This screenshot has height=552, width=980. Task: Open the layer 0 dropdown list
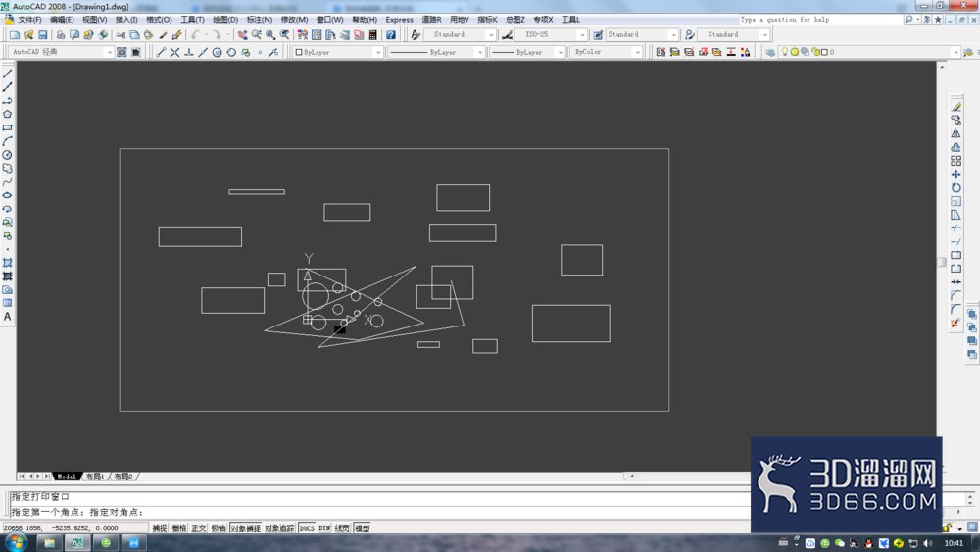pyautogui.click(x=869, y=52)
